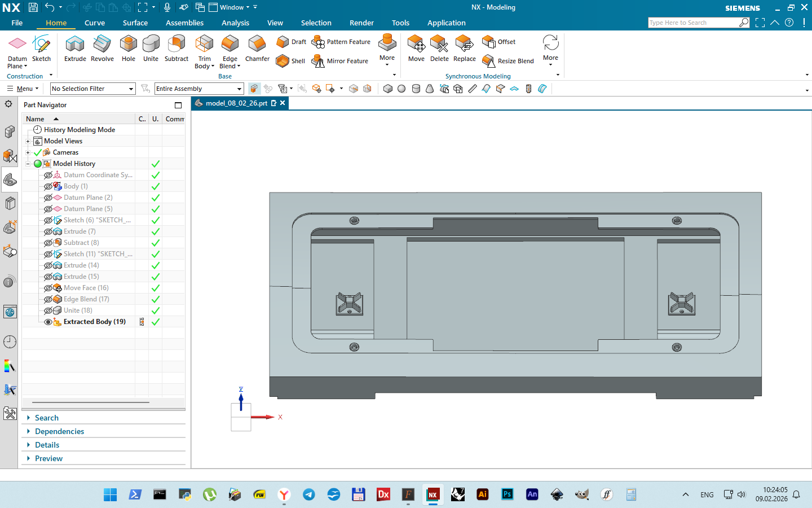This screenshot has width=812, height=508.
Task: Show the hidden Extrude (7) feature
Action: (48, 231)
